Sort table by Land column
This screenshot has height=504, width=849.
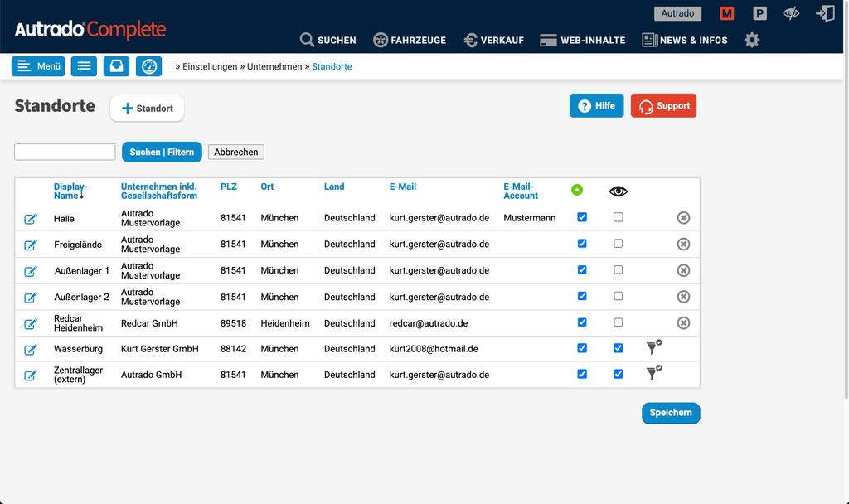(x=334, y=187)
